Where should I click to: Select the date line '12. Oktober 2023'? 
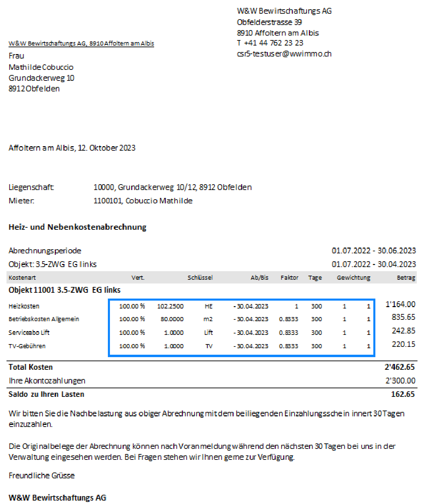[x=107, y=148]
